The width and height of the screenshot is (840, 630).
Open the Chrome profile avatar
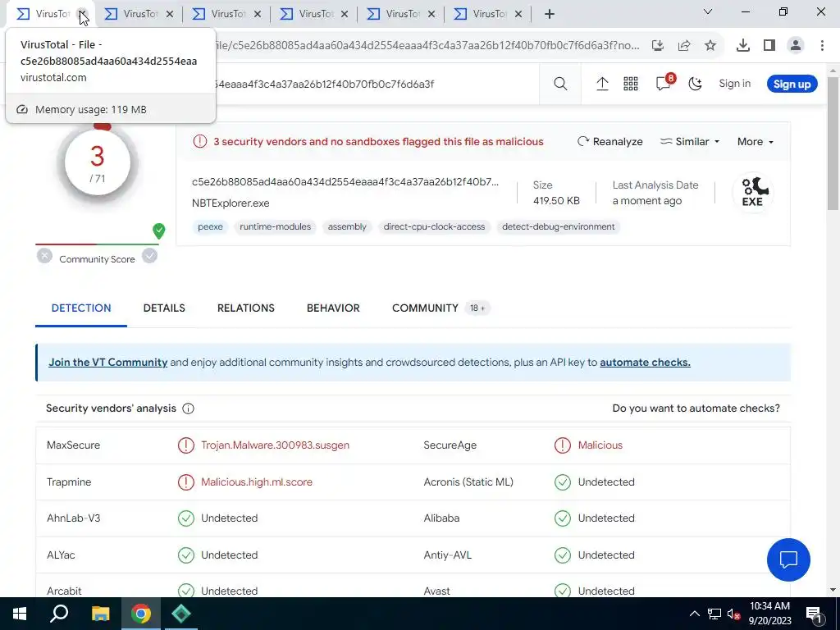click(x=796, y=46)
